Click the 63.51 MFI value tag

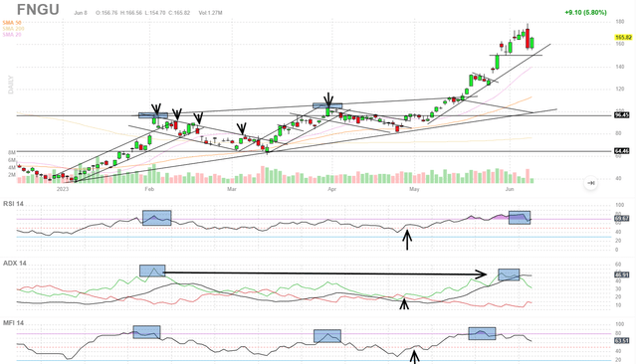tap(622, 340)
